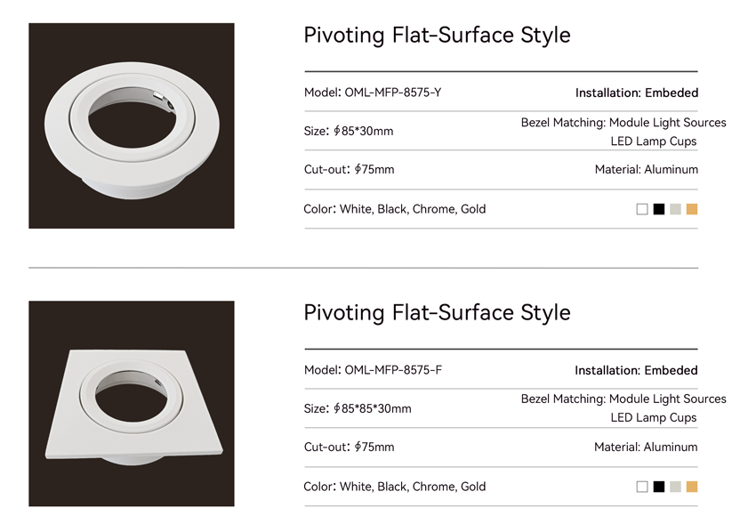This screenshot has width=756, height=532.
Task: Pick the gold swatch for round model
Action: 692,209
